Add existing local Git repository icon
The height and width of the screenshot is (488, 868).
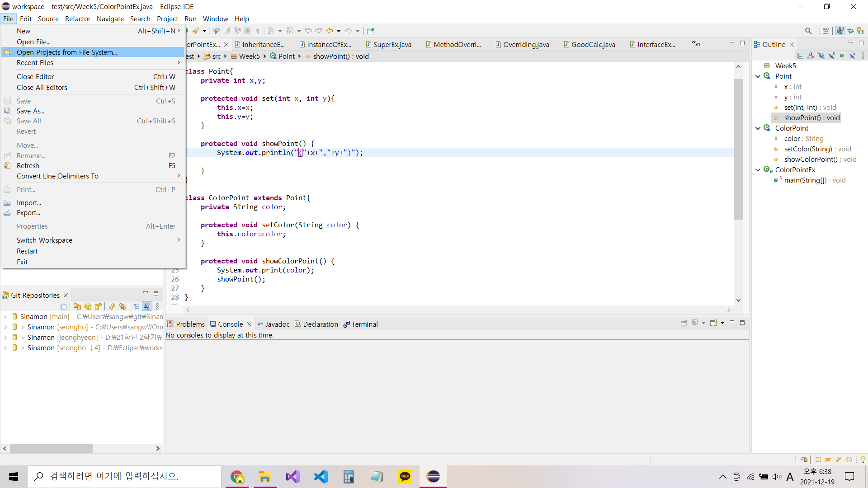coord(77,306)
